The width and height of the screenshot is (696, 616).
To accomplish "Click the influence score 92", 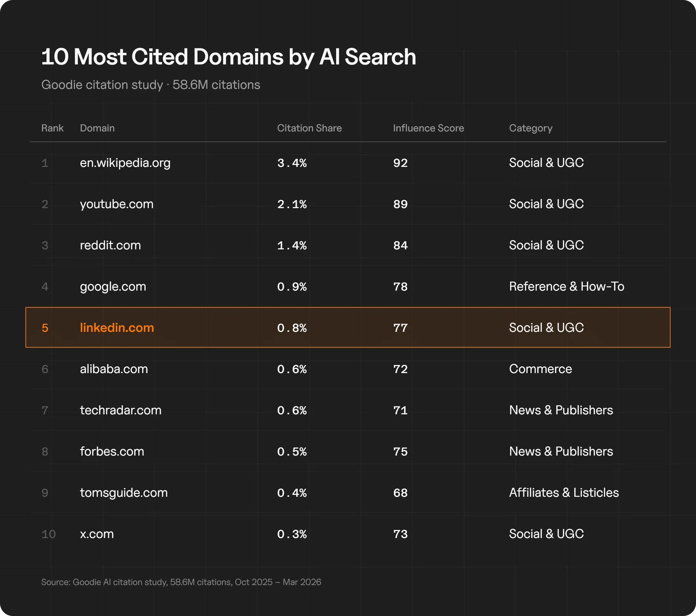I will (400, 163).
